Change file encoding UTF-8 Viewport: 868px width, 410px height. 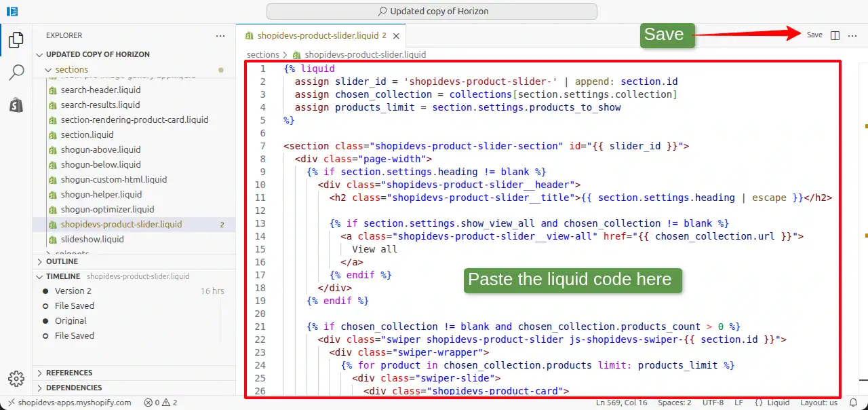pos(713,403)
